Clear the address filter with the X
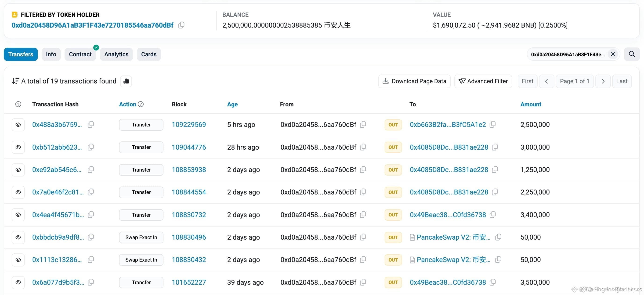 tap(612, 54)
